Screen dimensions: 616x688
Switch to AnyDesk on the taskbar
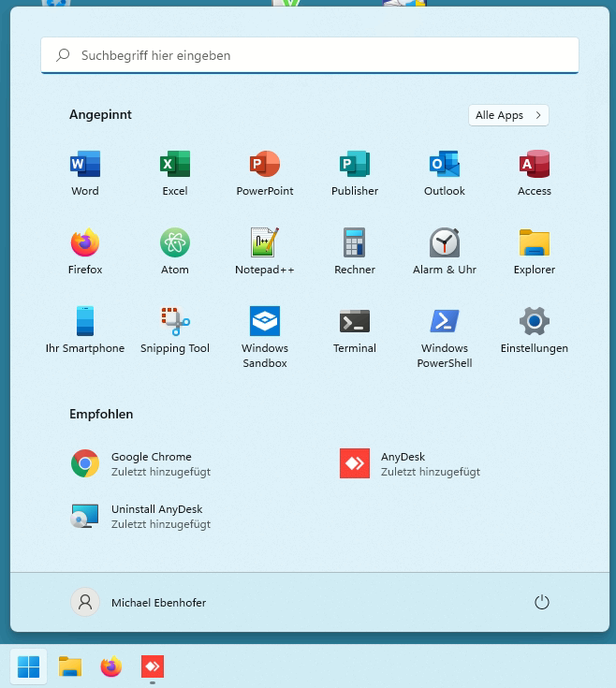coord(153,666)
